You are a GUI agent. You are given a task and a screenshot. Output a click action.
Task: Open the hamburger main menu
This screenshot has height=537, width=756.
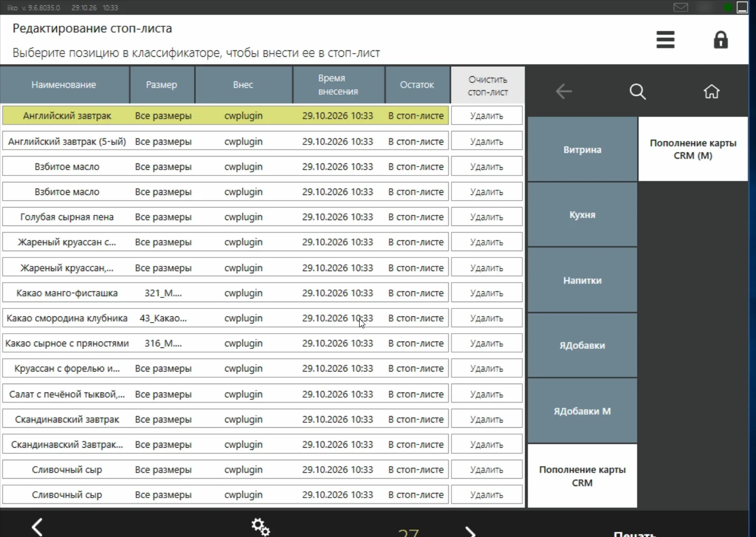pos(665,40)
